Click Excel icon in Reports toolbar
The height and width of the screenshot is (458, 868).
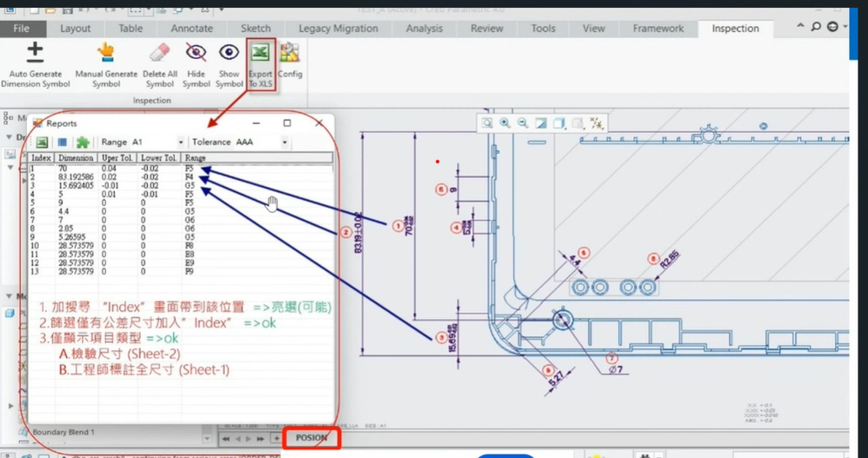click(42, 143)
